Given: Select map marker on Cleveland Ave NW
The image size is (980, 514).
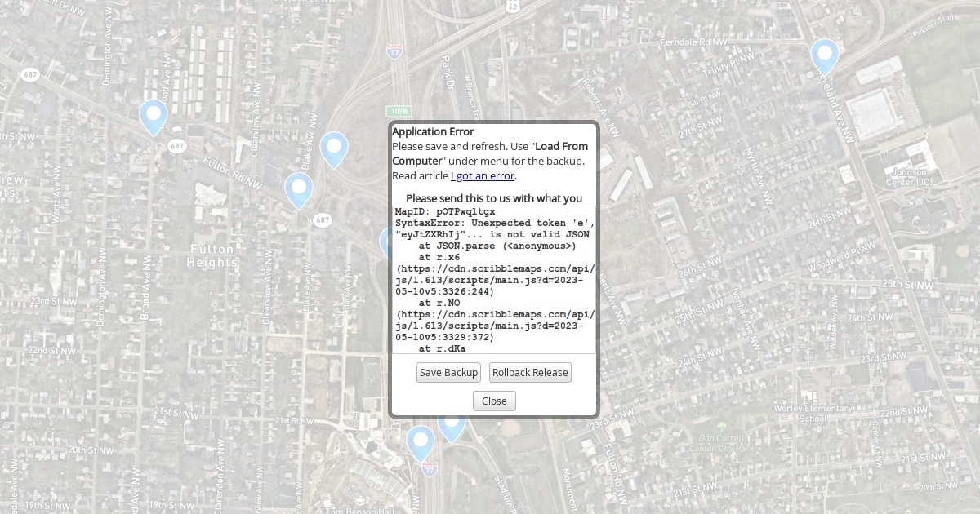Looking at the screenshot, I should 825,57.
